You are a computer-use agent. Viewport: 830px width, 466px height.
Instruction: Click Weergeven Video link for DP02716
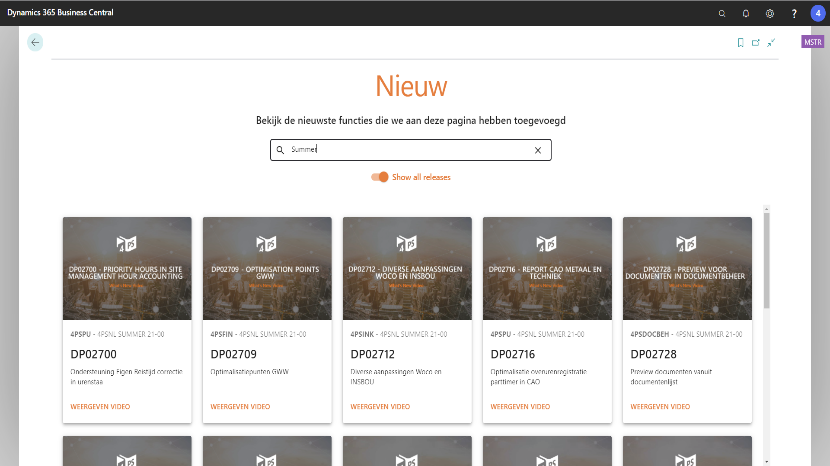(x=520, y=407)
